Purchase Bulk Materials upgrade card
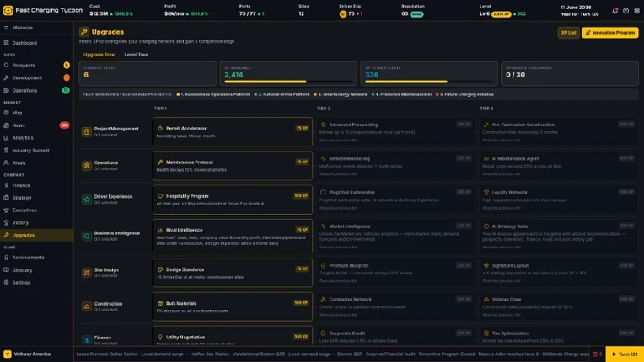The image size is (644, 362). click(x=233, y=306)
